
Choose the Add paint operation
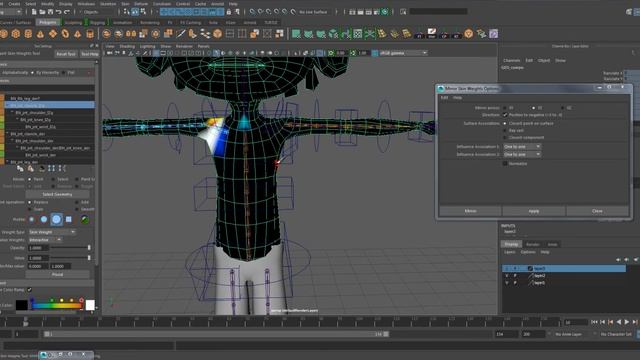click(x=77, y=202)
